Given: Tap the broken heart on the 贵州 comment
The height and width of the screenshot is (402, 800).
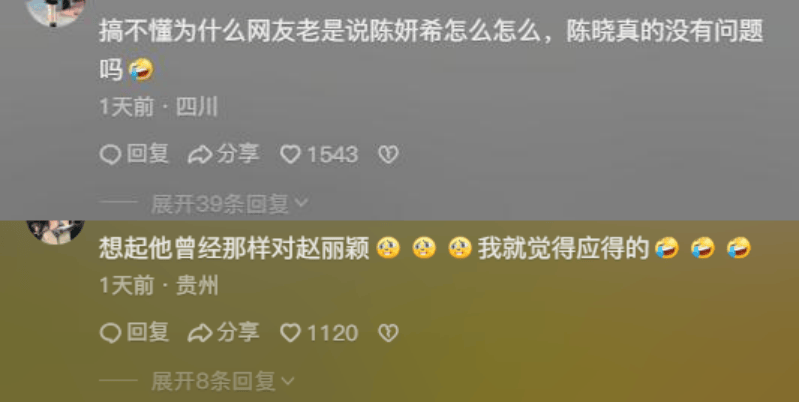Looking at the screenshot, I should click(388, 334).
